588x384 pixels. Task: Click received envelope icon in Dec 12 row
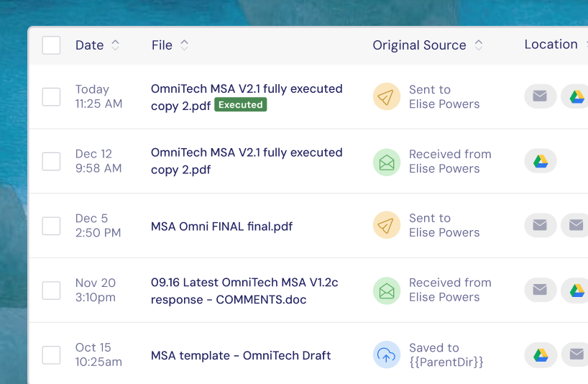(387, 163)
